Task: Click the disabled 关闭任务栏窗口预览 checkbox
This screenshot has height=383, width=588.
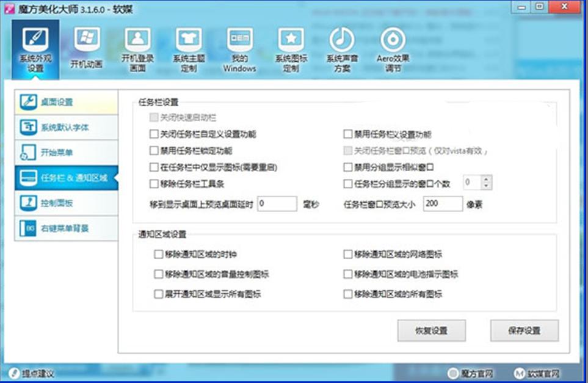Action: [x=347, y=150]
